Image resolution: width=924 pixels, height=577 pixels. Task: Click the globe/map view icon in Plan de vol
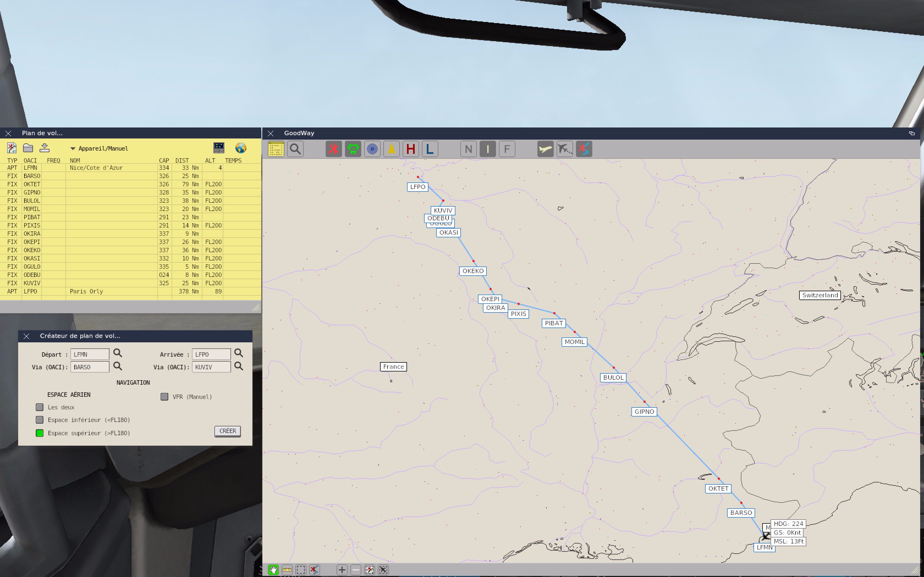pos(241,148)
